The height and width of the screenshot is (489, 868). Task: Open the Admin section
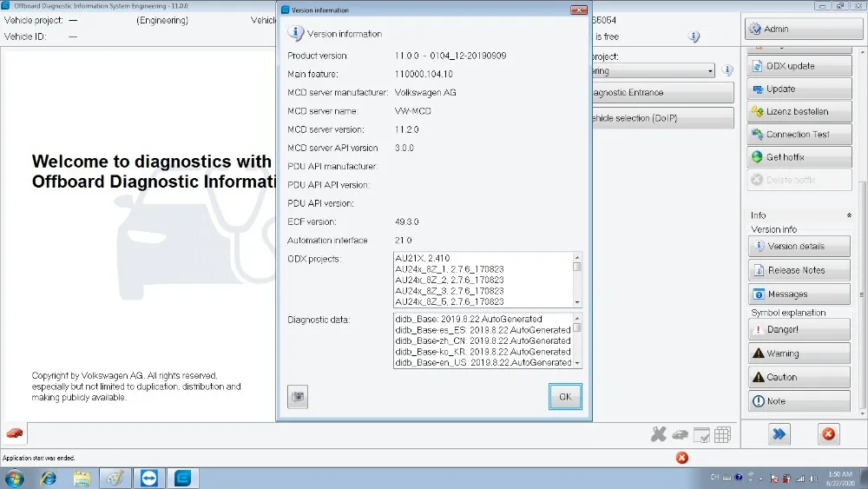(803, 29)
